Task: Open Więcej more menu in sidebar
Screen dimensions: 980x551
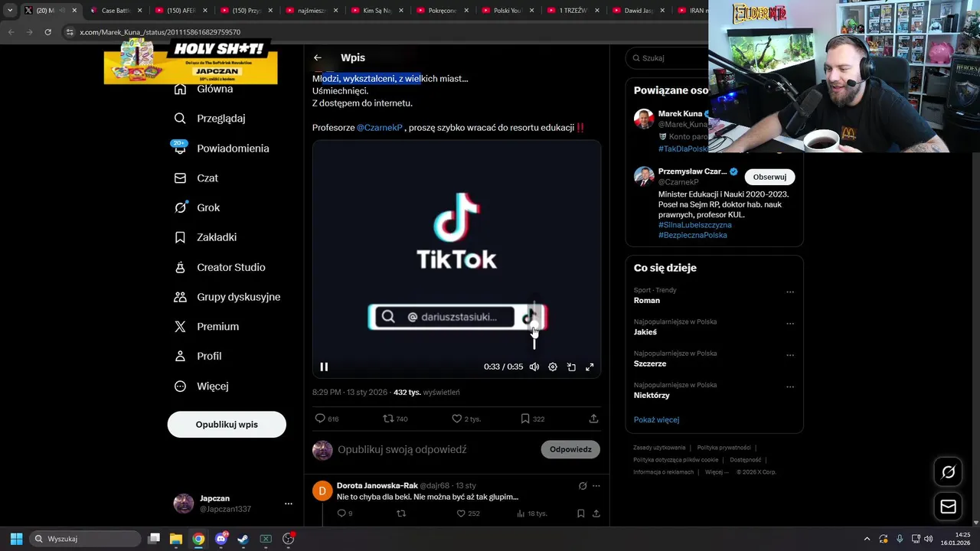Action: 201,386
